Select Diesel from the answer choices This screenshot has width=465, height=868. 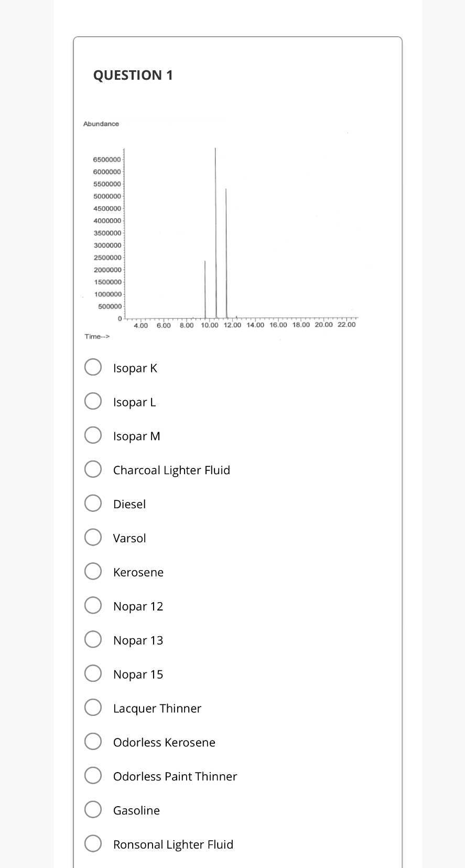tap(93, 503)
